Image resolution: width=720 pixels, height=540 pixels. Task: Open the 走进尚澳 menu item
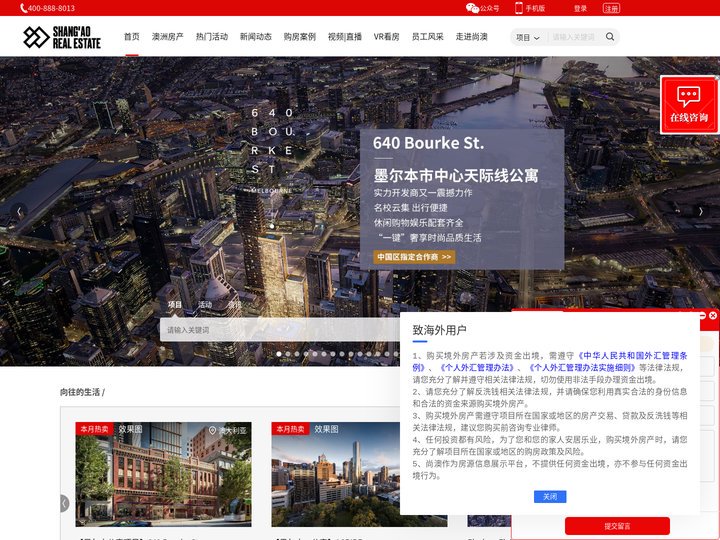(x=472, y=37)
